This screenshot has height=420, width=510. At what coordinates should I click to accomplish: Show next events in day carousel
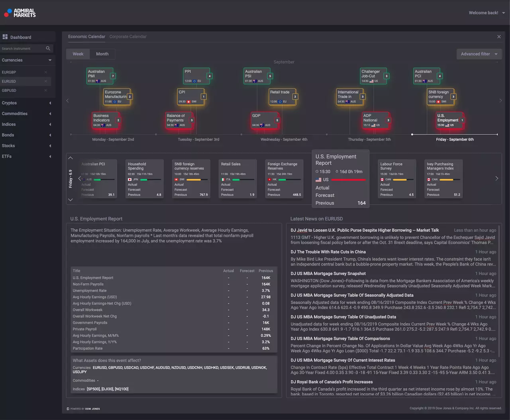click(496, 178)
